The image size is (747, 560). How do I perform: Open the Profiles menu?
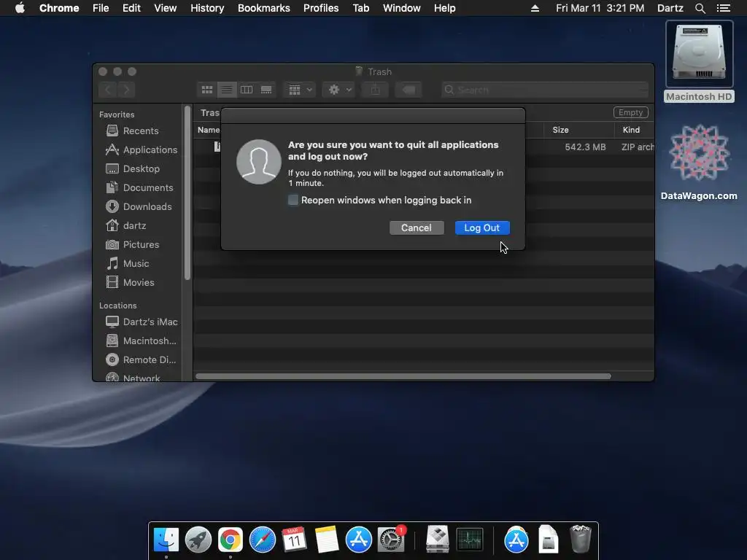(321, 8)
